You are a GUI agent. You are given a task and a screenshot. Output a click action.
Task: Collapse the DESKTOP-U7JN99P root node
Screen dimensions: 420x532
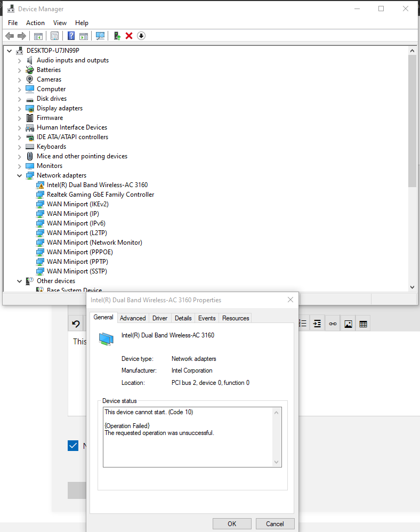pos(10,51)
